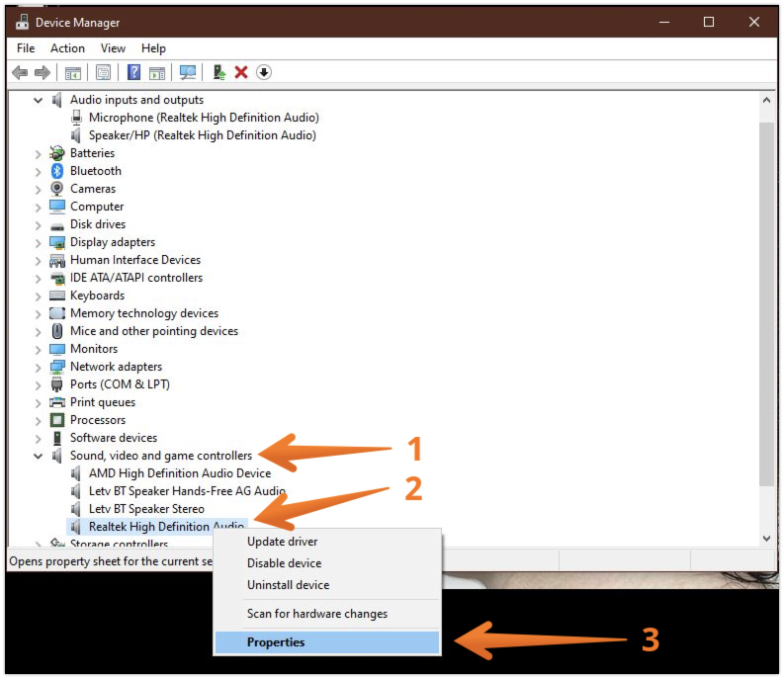Choose Update driver from context menu
784x679 pixels.
[327, 542]
